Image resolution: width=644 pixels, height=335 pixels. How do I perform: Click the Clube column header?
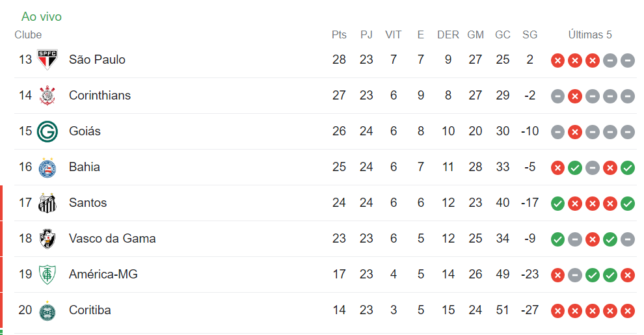(28, 35)
